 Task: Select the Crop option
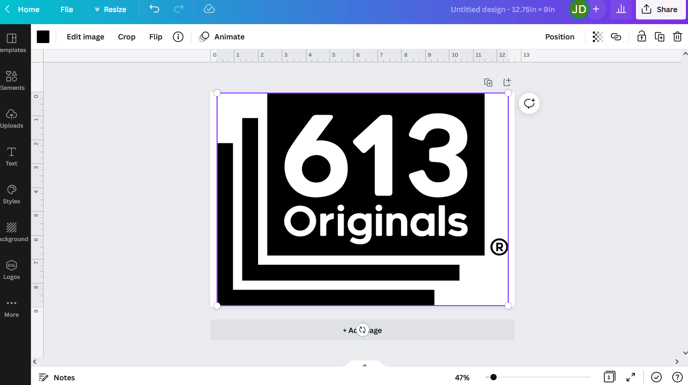pyautogui.click(x=126, y=37)
